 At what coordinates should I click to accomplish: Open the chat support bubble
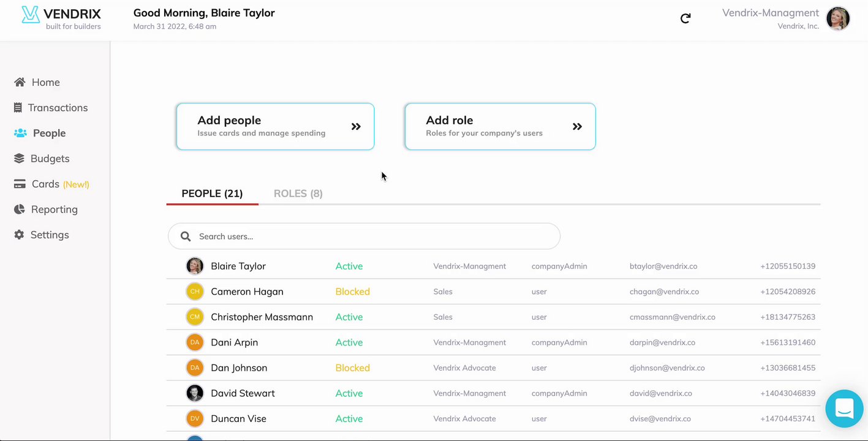click(844, 408)
